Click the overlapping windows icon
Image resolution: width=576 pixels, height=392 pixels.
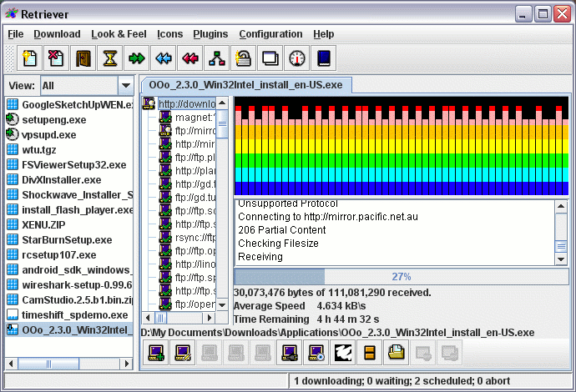(270, 58)
